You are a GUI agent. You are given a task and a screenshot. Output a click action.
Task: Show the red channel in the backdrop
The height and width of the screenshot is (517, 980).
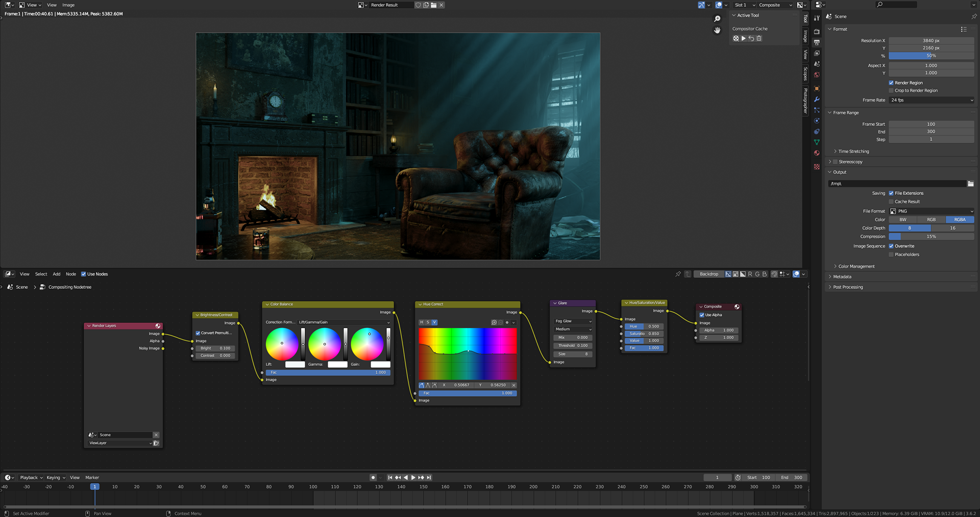(750, 274)
